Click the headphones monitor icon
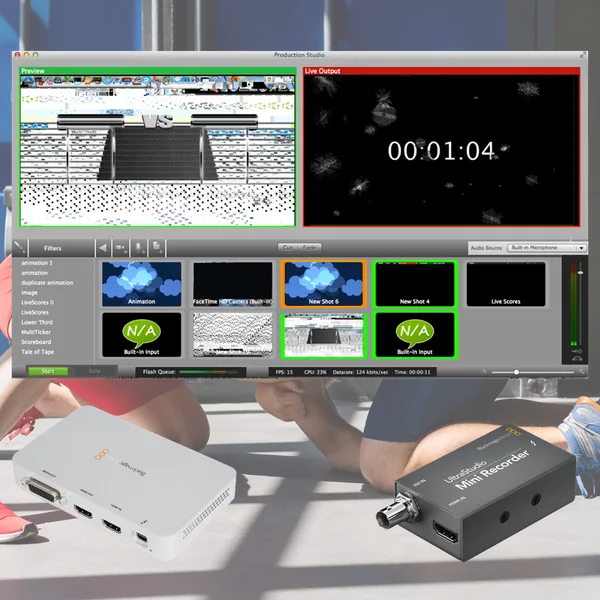Screen dimensions: 600x600 coord(577,359)
